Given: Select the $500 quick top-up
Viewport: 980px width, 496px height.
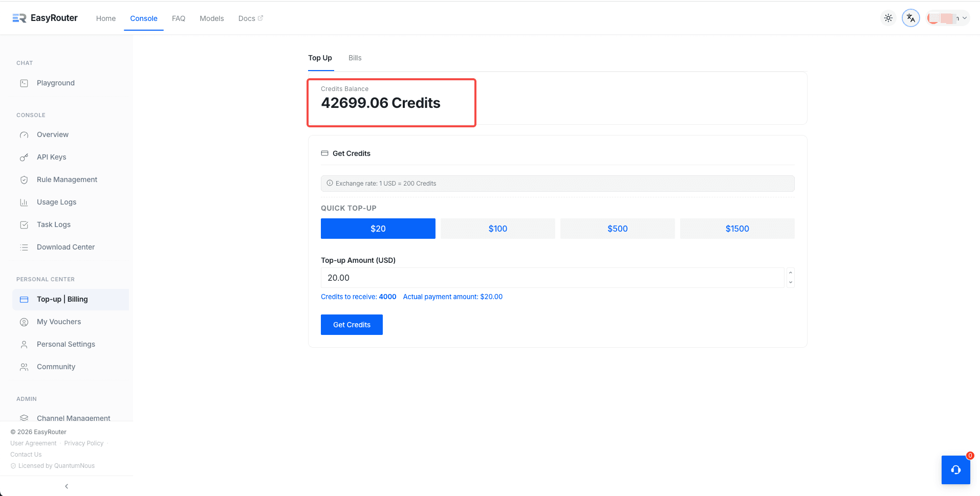Looking at the screenshot, I should 618,229.
